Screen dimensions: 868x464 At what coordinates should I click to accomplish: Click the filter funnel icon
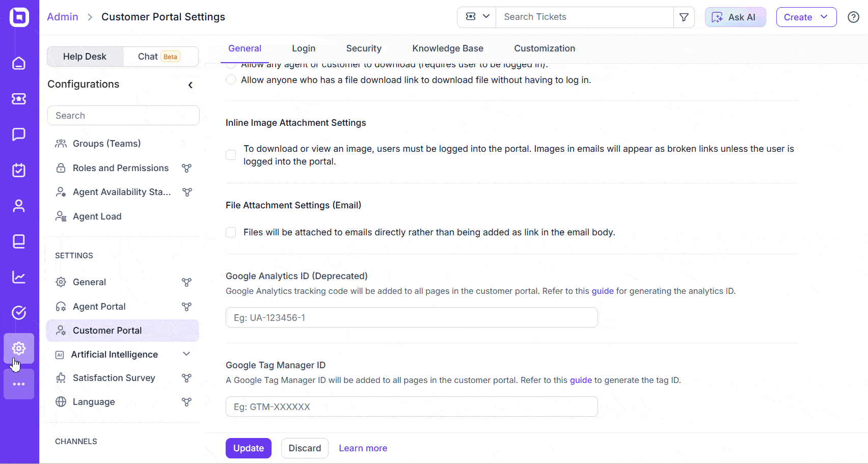coord(684,17)
